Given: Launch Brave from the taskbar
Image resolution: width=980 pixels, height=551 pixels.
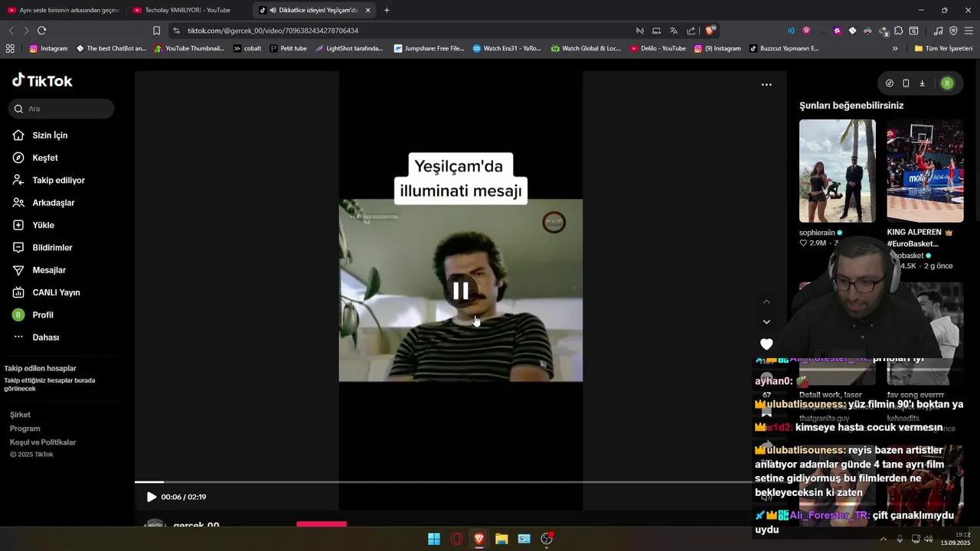Looking at the screenshot, I should [479, 539].
